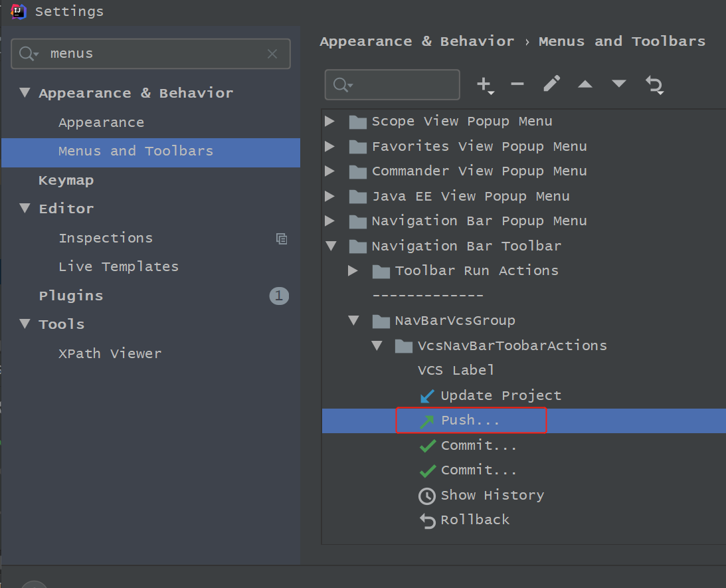Image resolution: width=726 pixels, height=588 pixels.
Task: Select the Show History action
Action: point(492,496)
